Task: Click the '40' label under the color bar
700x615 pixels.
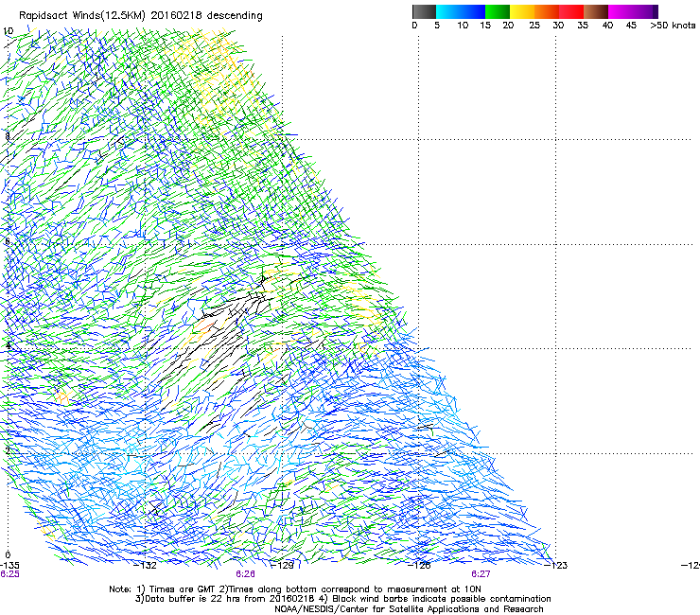Action: (607, 26)
